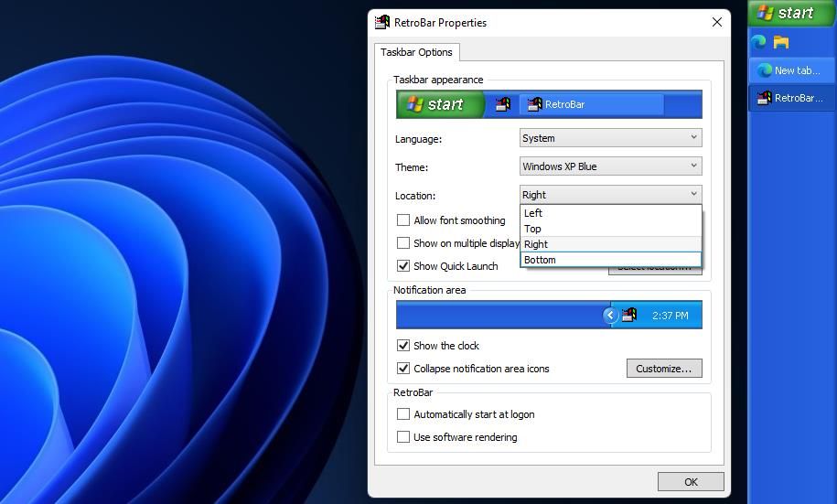Toggle Show on multiple displays checkbox
Image resolution: width=837 pixels, height=504 pixels.
coord(403,243)
